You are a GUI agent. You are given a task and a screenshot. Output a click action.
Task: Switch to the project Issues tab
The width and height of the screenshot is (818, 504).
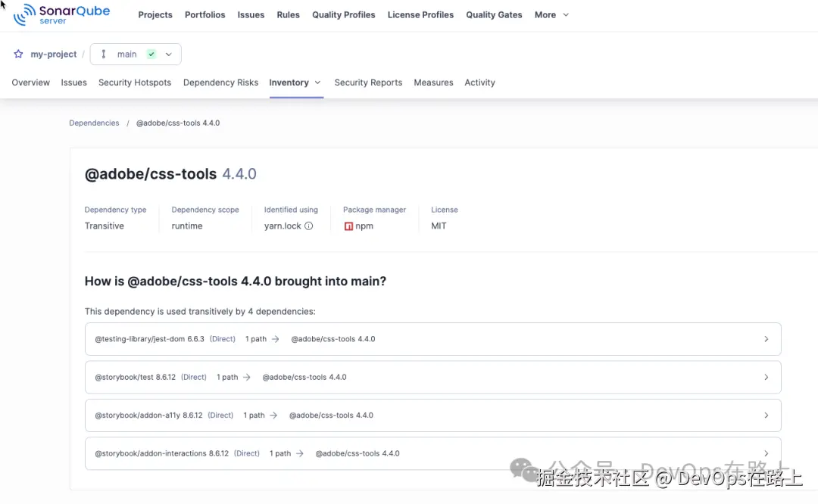(73, 82)
